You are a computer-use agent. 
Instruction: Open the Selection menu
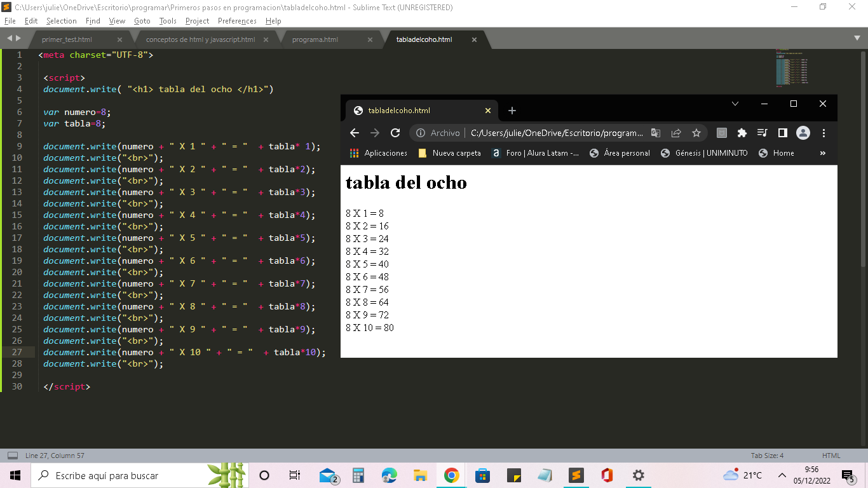pyautogui.click(x=61, y=21)
